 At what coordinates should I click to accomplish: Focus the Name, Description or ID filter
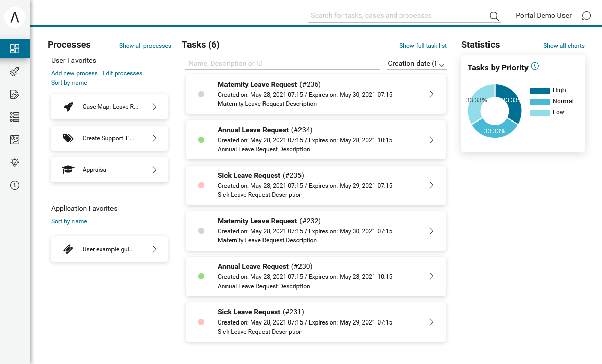point(283,64)
